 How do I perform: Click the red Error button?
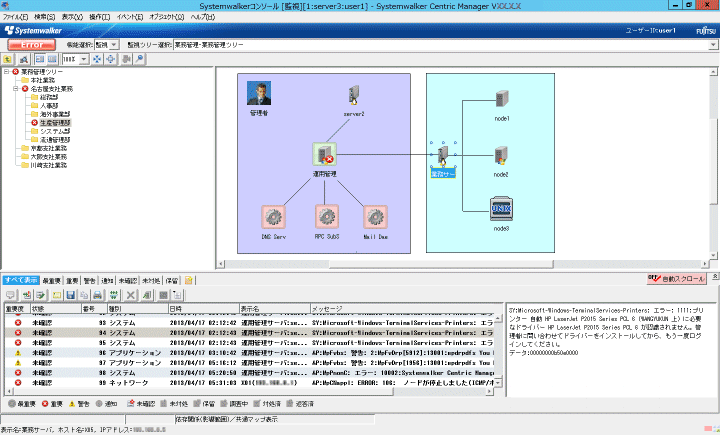coord(31,45)
